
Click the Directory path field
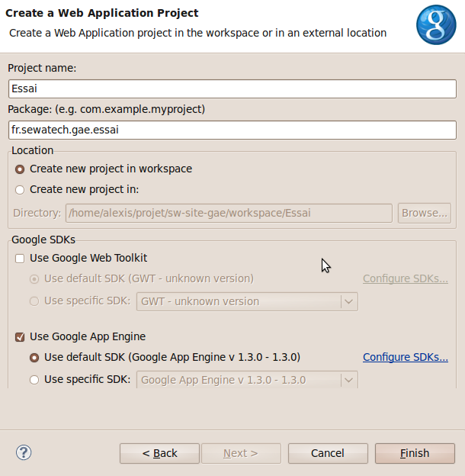[229, 213]
